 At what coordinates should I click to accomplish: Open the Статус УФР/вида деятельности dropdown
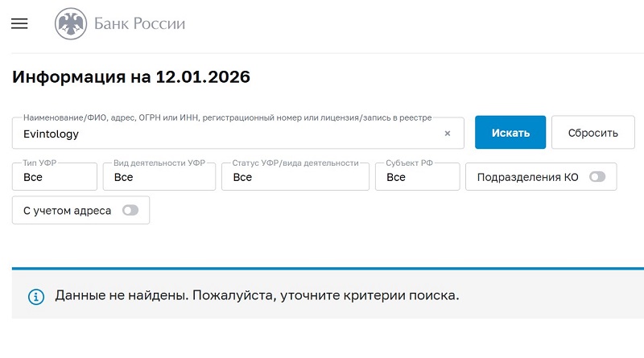click(295, 177)
